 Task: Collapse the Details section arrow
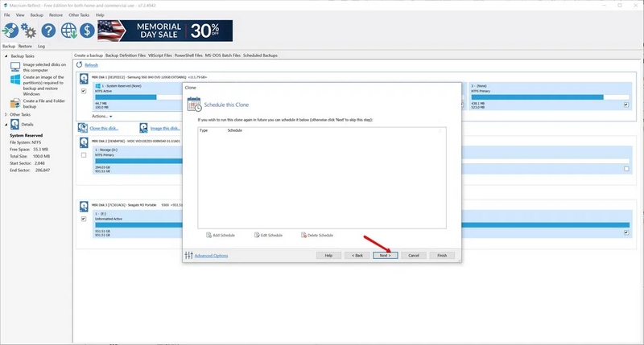tap(6, 125)
